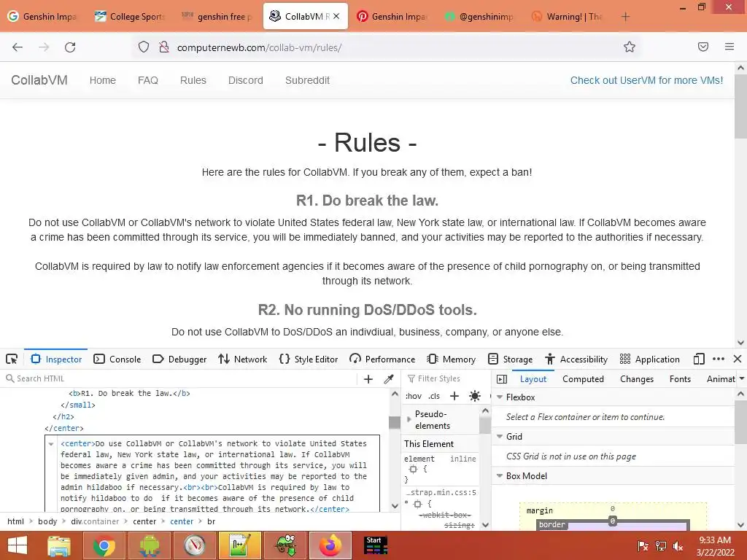
Task: Open File Explorer from taskbar
Action: (59, 545)
